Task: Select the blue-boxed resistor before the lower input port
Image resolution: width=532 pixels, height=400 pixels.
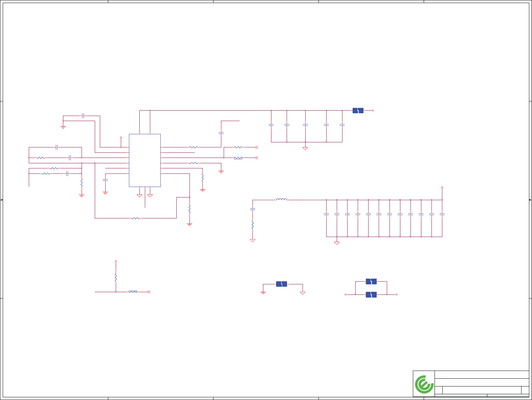Action: point(238,158)
